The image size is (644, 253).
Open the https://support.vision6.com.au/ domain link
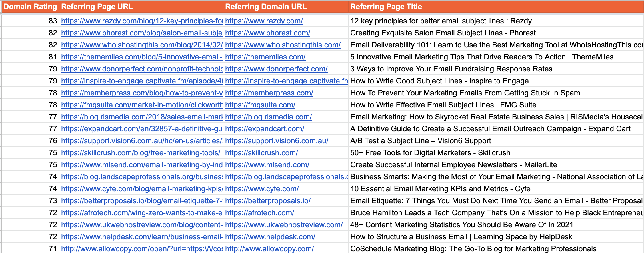pos(277,141)
